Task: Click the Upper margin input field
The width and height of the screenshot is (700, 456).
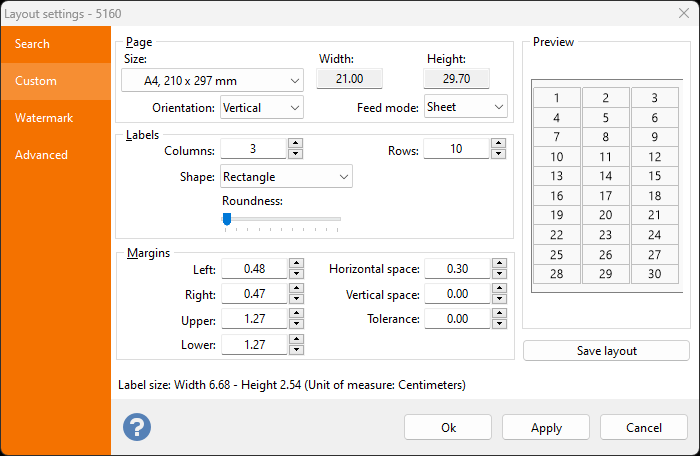Action: [253, 320]
